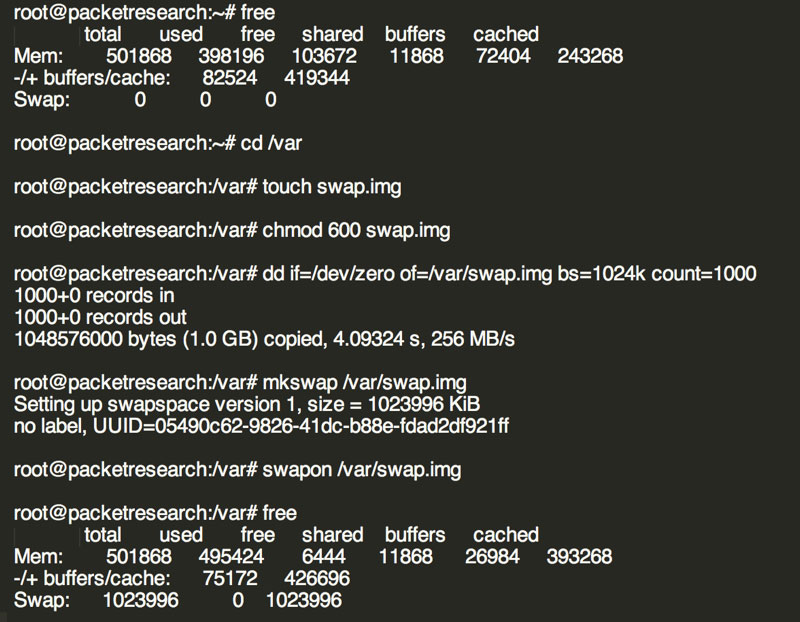Click the cached value 243268

click(x=587, y=56)
